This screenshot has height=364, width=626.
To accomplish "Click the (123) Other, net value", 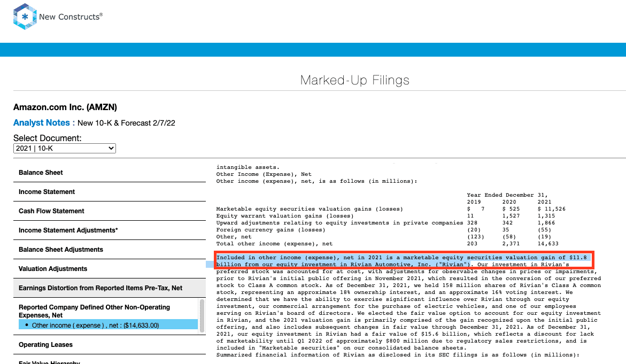I will pos(475,237).
